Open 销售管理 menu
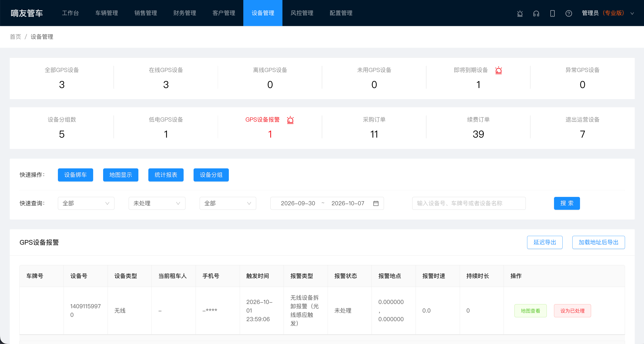Image resolution: width=644 pixels, height=344 pixels. coord(145,13)
